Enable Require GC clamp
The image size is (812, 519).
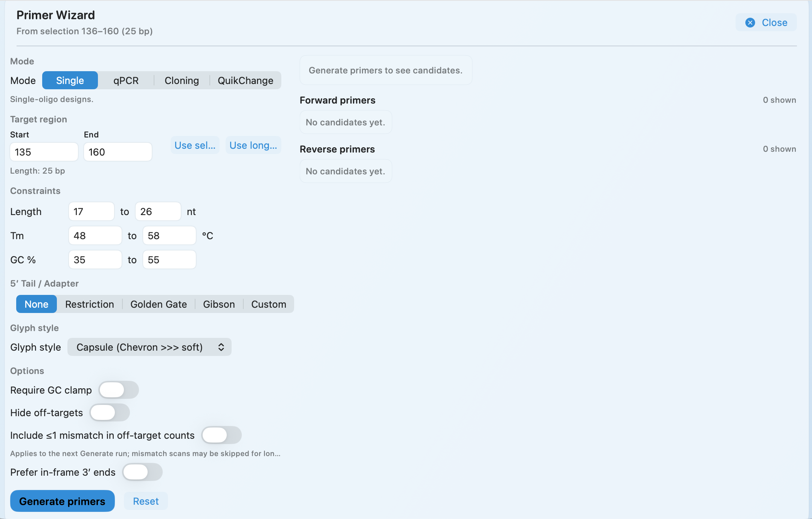coord(119,390)
